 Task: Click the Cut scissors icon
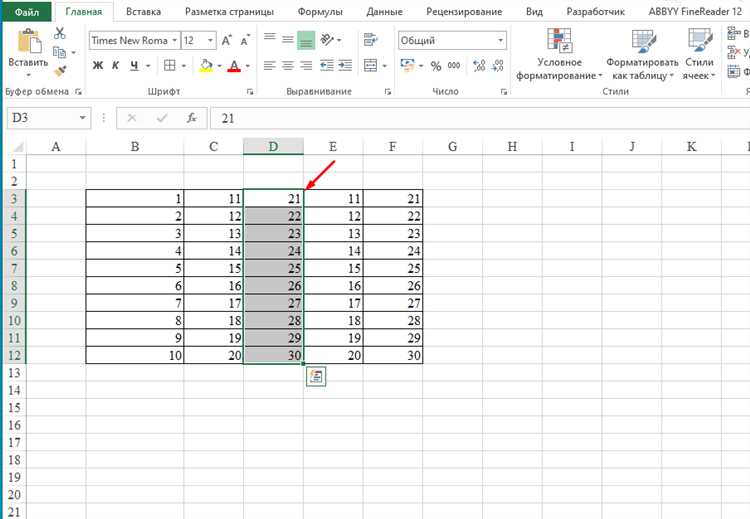pos(59,33)
